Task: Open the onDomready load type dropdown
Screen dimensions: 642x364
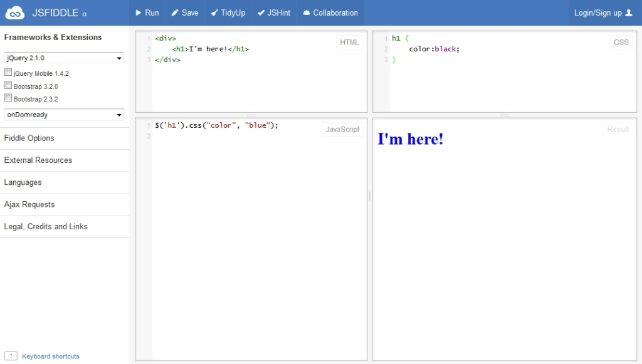Action: pos(64,115)
